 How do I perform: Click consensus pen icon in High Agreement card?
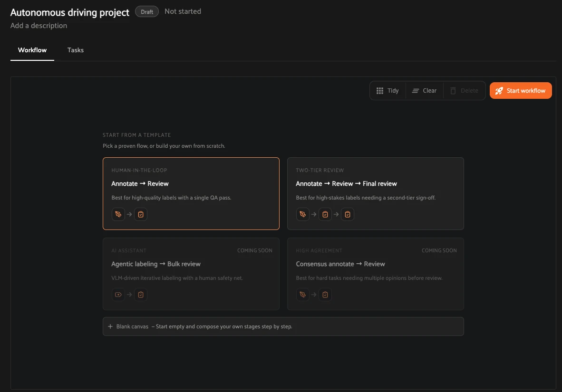click(x=303, y=295)
